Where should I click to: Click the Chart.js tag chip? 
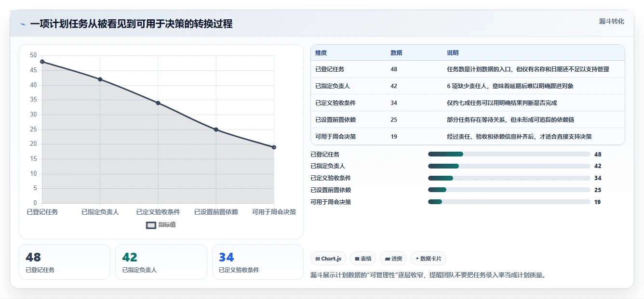[x=328, y=259]
